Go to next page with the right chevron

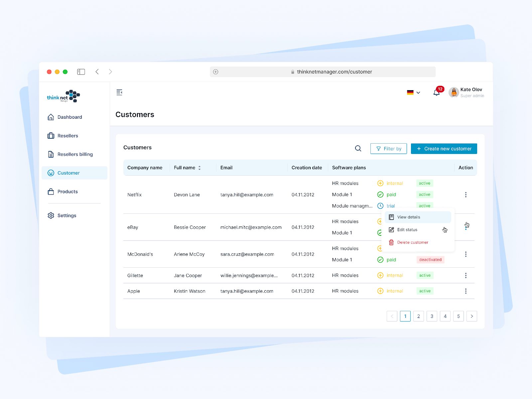[x=471, y=316]
